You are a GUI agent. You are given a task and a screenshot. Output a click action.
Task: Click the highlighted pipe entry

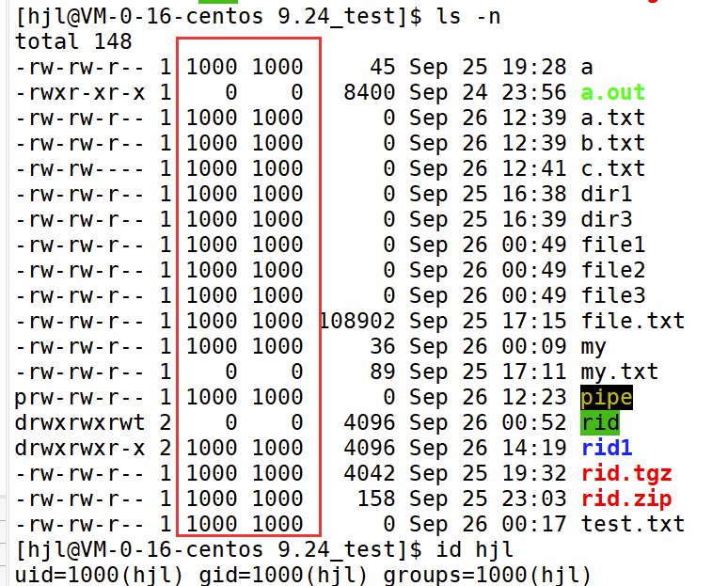click(x=607, y=398)
